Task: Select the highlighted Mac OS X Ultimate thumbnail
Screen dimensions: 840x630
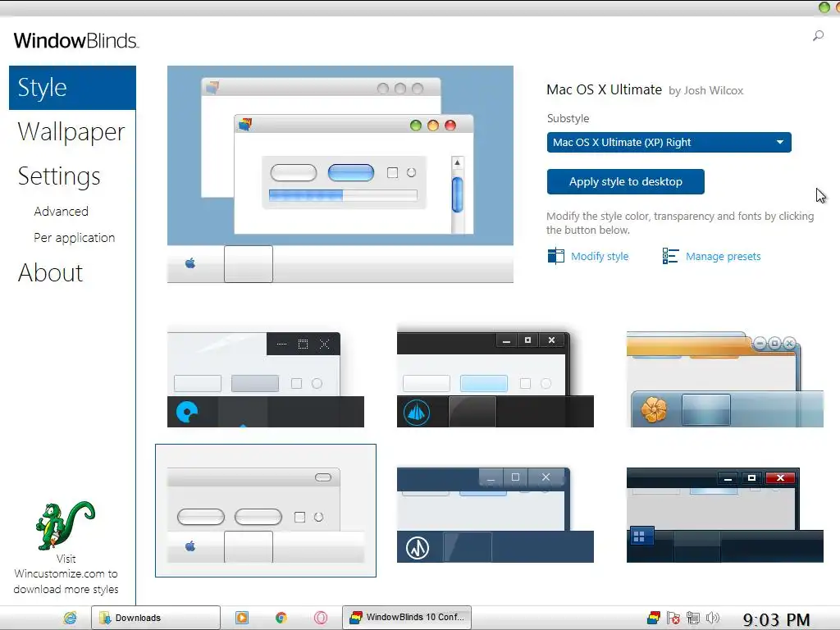Action: (266, 510)
